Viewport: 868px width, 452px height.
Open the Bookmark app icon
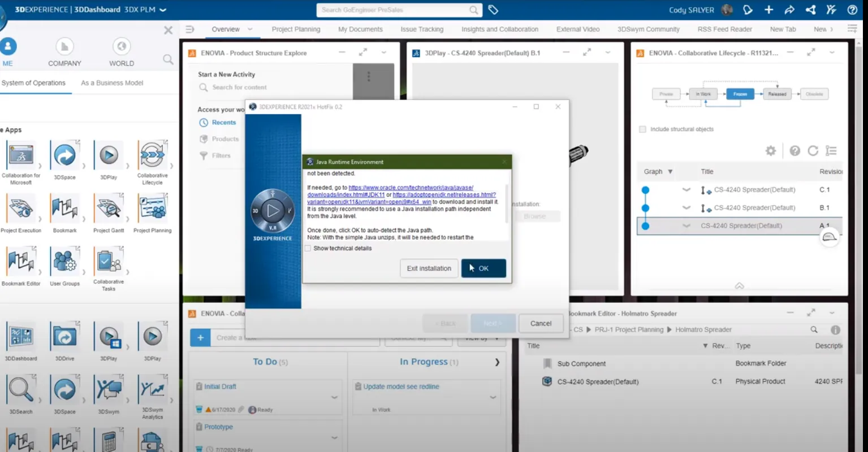[x=64, y=208]
